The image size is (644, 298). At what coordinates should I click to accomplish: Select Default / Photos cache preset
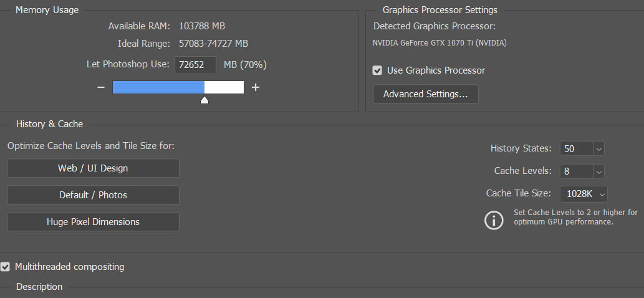tap(93, 195)
